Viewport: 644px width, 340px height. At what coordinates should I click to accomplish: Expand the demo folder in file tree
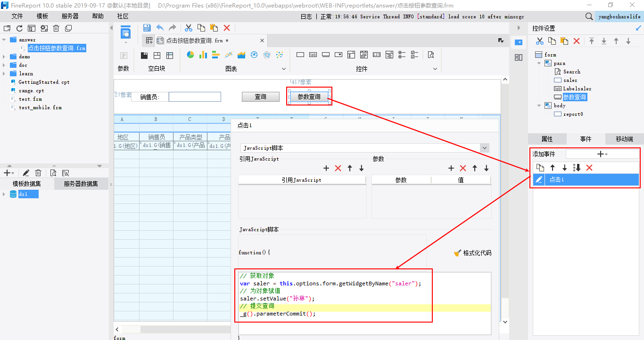click(x=4, y=57)
